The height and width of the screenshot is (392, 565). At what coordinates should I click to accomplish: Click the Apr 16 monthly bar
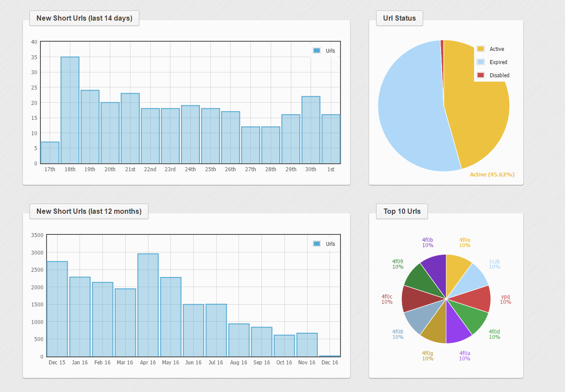(148, 305)
